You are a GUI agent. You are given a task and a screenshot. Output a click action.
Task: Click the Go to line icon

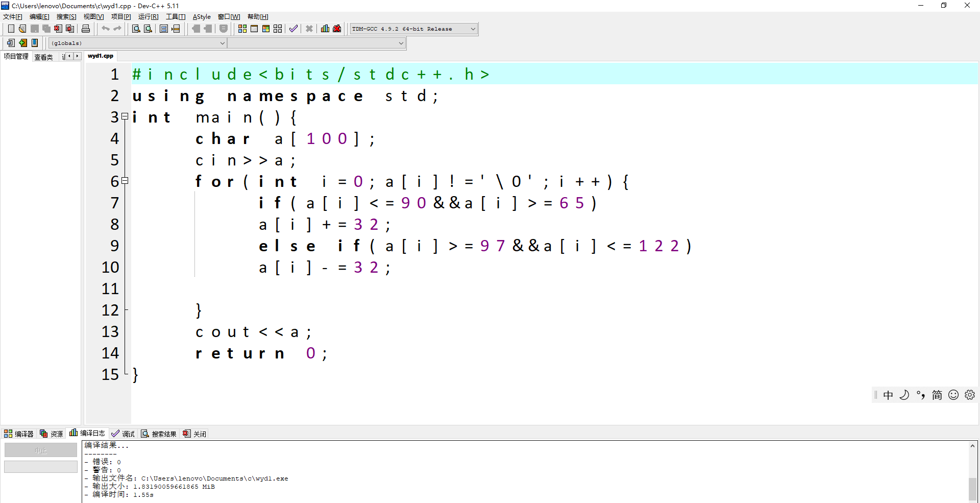(176, 29)
